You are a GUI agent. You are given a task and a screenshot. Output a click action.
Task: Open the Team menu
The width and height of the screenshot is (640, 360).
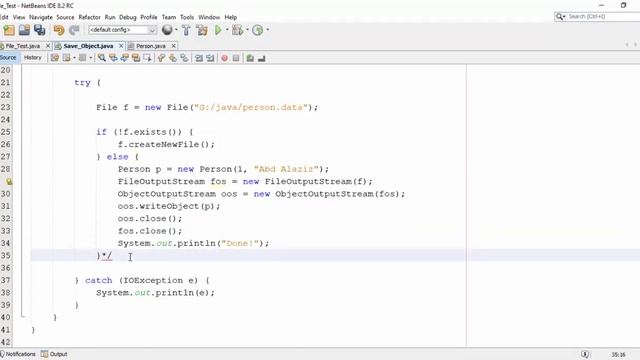[169, 17]
